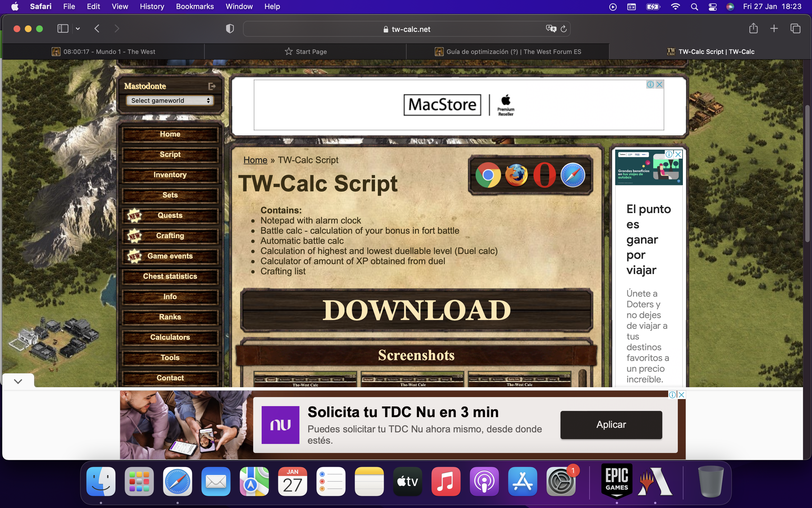Open Control Center in menu bar

(x=713, y=7)
